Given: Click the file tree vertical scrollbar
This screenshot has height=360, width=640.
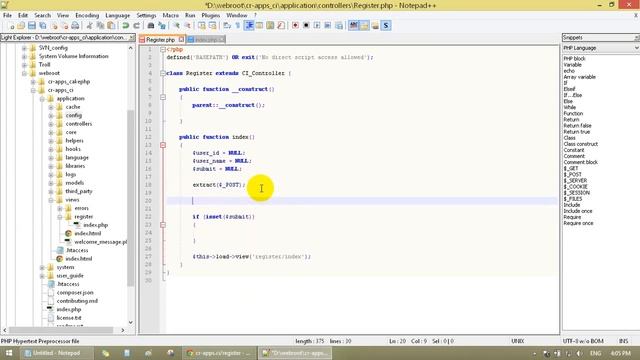Looking at the screenshot, I should pyautogui.click(x=131, y=198).
